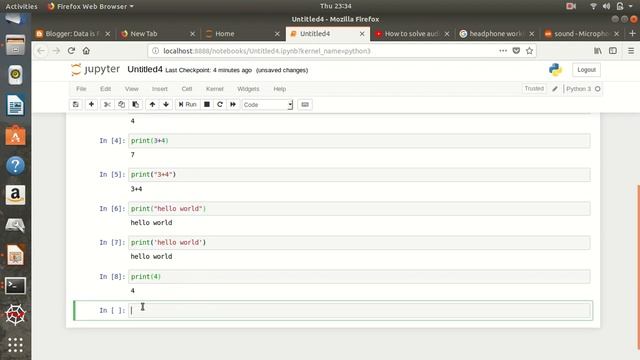Run the selected cell
640x360 pixels.
coord(188,104)
